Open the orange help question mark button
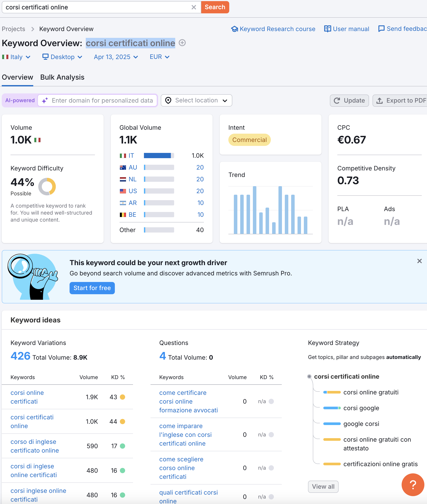 click(x=413, y=485)
